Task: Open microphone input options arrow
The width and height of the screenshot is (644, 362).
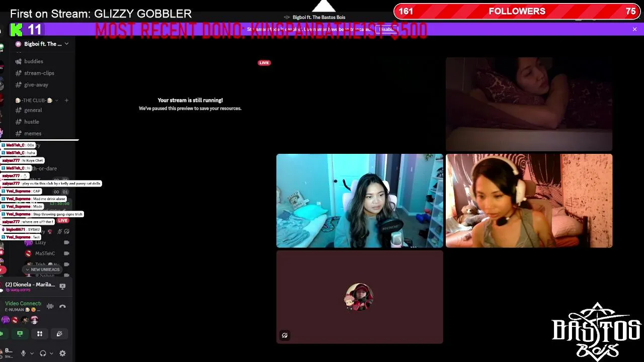Action: pyautogui.click(x=32, y=353)
